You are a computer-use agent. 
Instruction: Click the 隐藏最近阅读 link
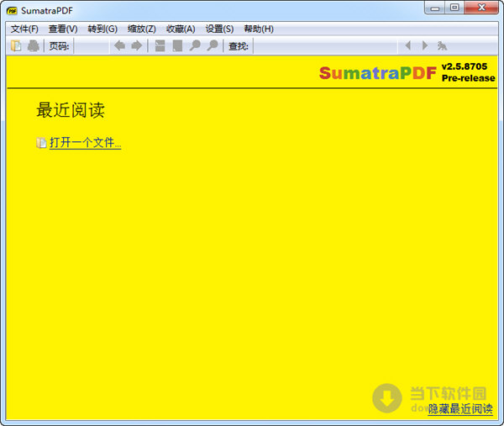point(460,409)
